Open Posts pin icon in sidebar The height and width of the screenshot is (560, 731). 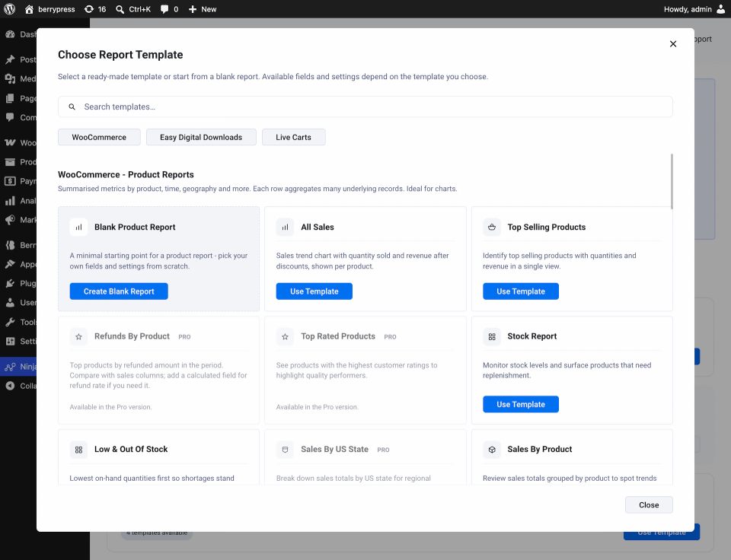(x=10, y=59)
